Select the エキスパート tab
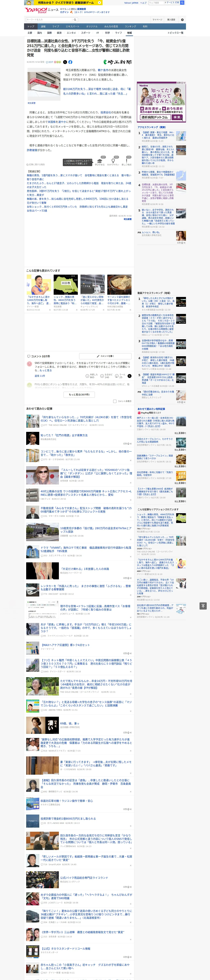This screenshot has width=210, height=980. (72, 27)
